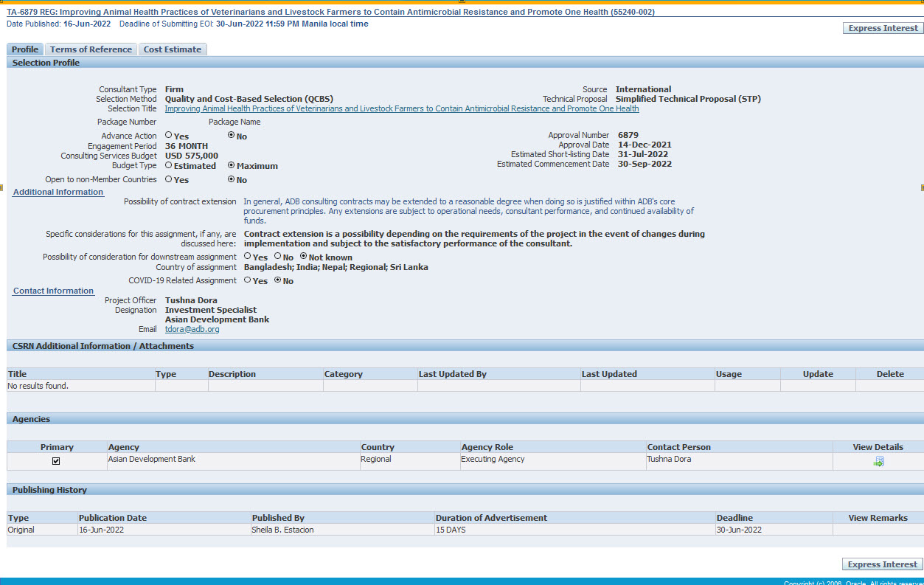Open View Details icon for Asian Development Bank

[878, 461]
